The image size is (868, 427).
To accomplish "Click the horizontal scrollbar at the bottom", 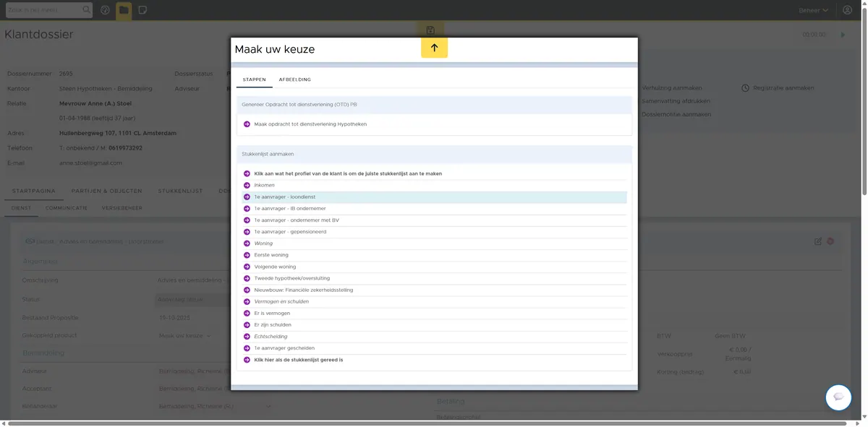I will point(428,423).
